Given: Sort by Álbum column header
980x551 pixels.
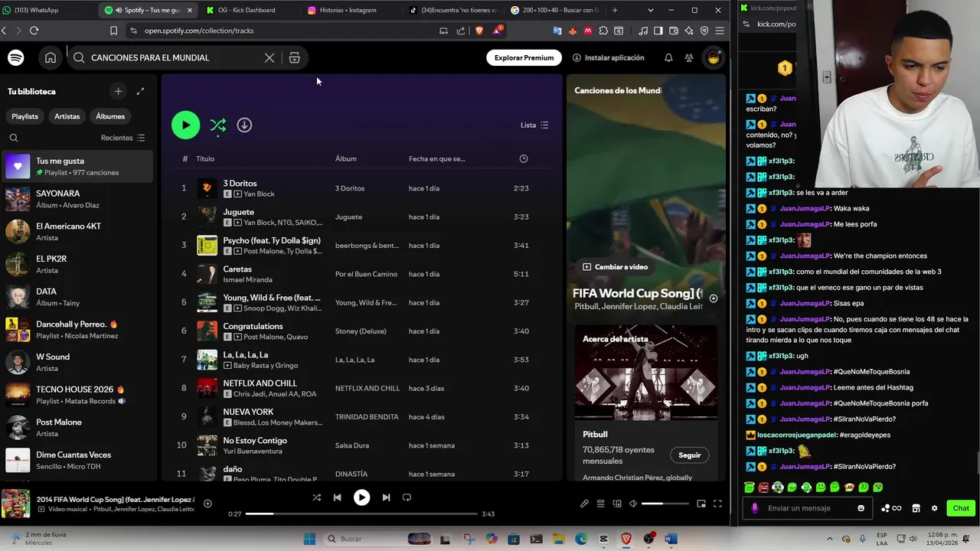Looking at the screenshot, I should pos(346,158).
